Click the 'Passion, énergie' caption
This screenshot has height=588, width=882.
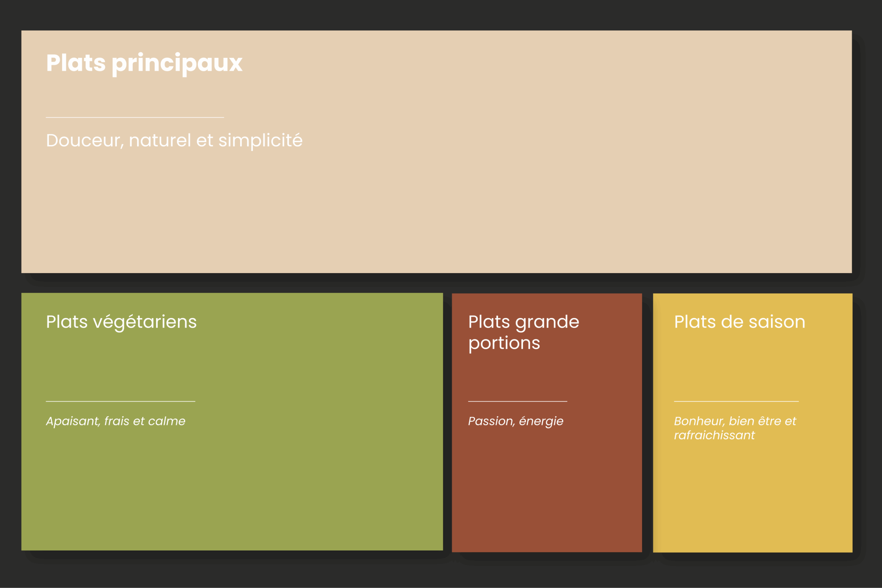point(516,421)
